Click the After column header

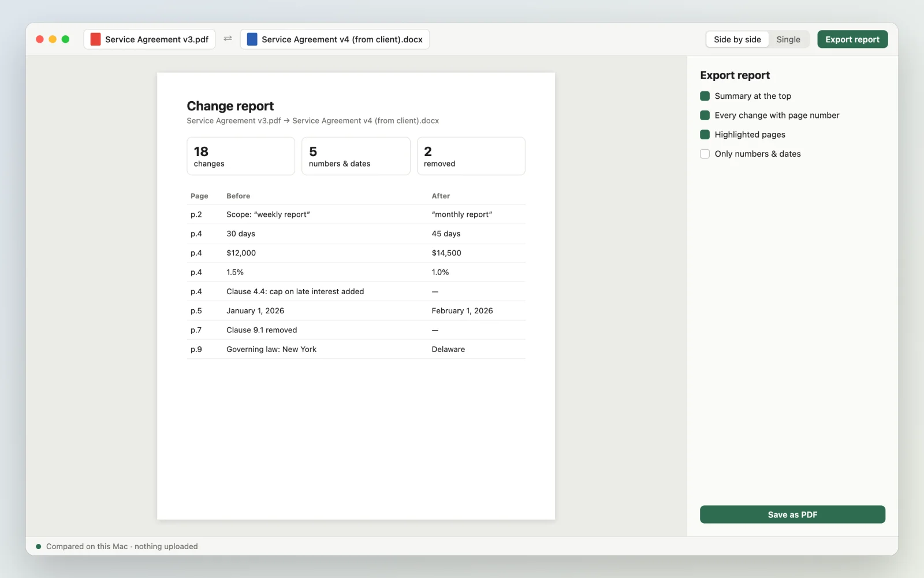441,196
